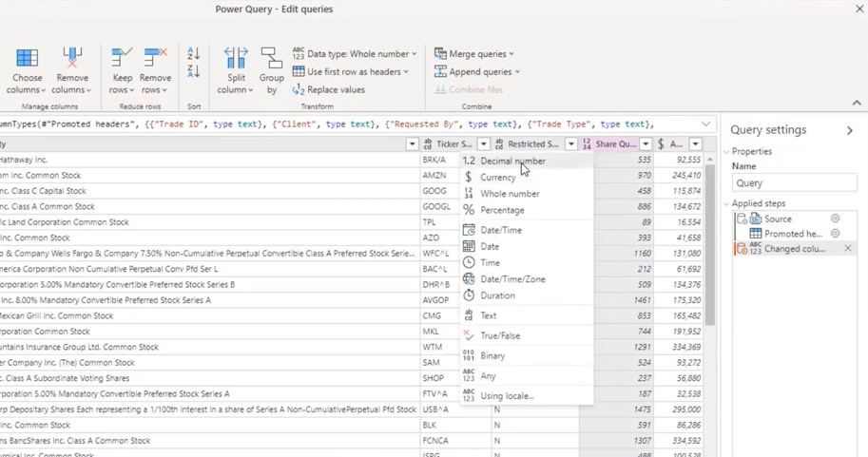Choose the Binary data type
Screen dimensions: 868x457
coord(527,355)
